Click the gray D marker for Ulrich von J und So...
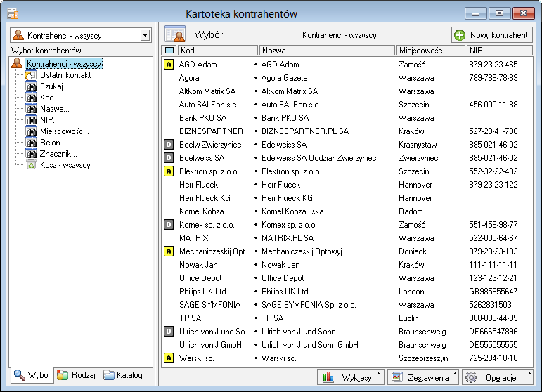 coord(169,332)
